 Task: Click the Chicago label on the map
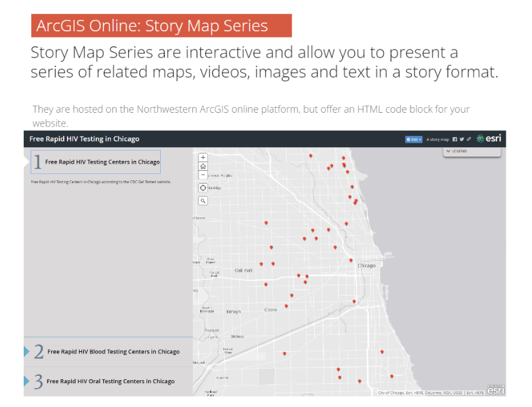point(366,265)
